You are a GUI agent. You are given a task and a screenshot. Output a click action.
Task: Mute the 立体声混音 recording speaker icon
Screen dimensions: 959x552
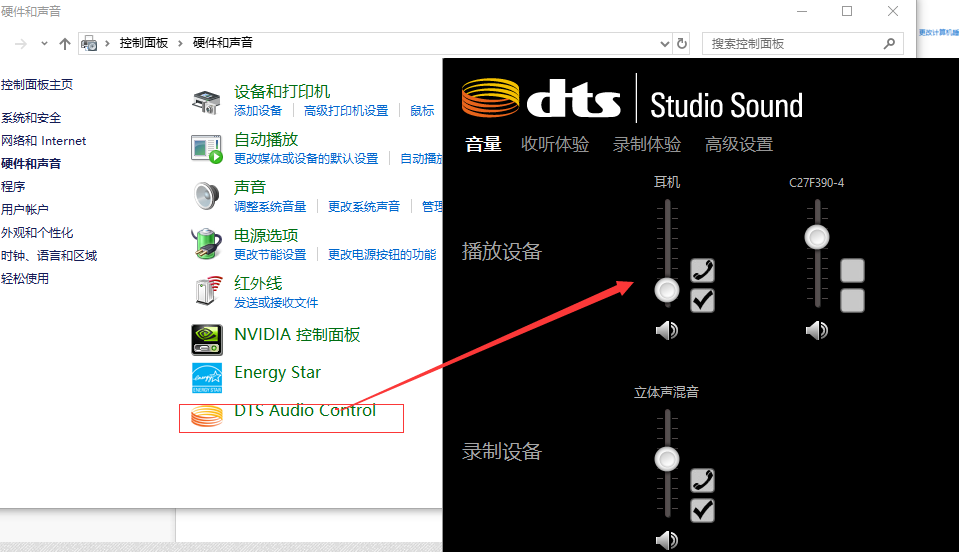click(x=667, y=540)
